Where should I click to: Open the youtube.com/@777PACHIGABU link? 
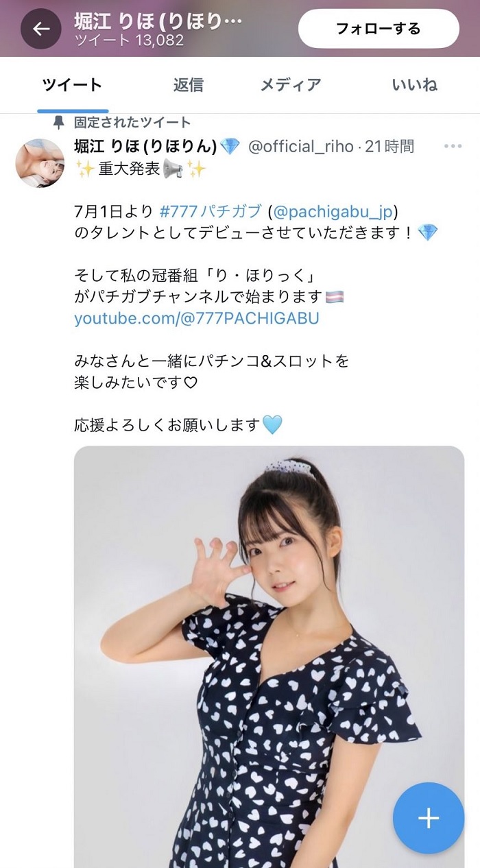[x=197, y=319]
